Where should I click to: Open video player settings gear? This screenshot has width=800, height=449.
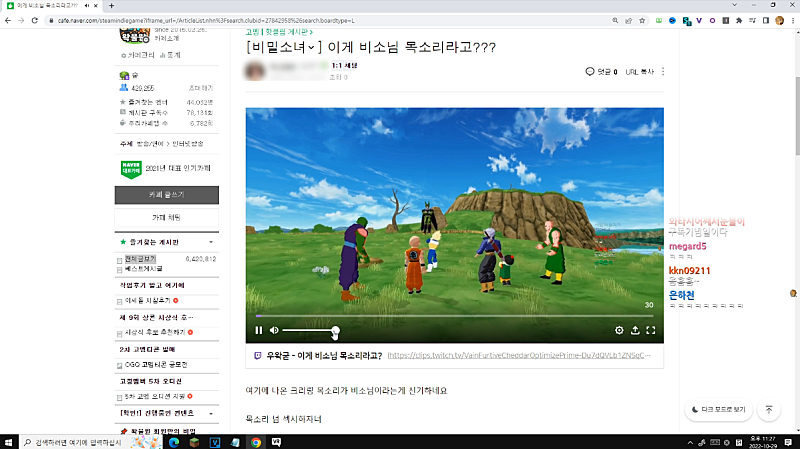click(619, 330)
